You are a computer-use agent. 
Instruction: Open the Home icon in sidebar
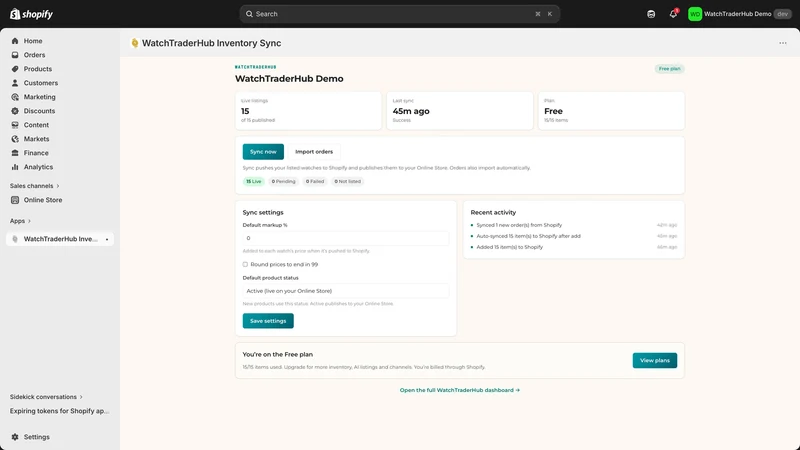click(15, 41)
